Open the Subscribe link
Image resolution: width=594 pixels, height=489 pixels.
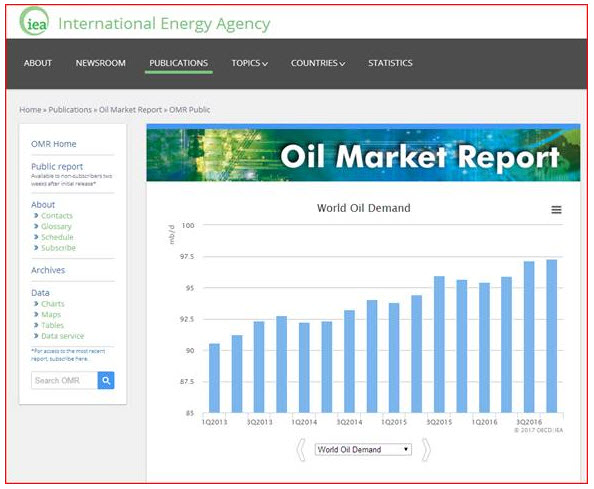[58, 248]
